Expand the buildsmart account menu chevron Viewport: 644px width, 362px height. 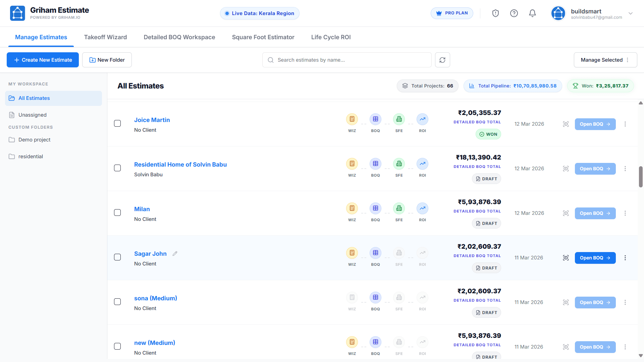click(631, 13)
